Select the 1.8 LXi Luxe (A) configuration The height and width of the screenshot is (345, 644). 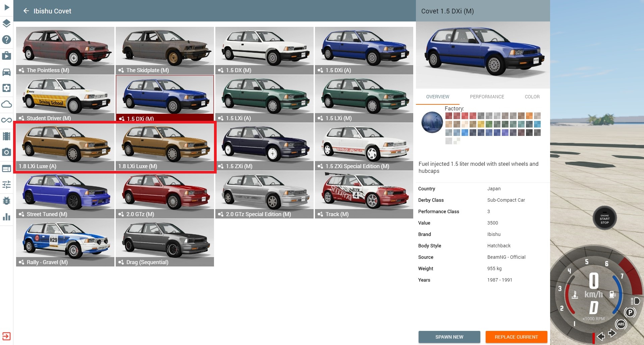(65, 146)
